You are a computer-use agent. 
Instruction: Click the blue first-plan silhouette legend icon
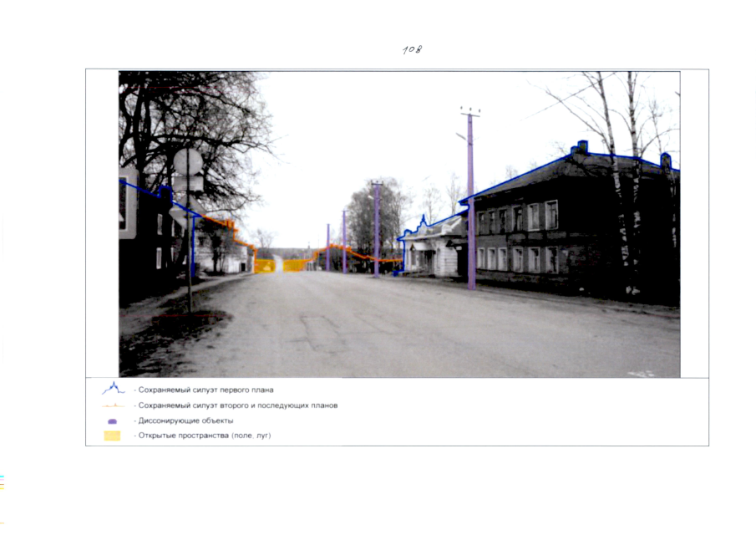point(113,389)
